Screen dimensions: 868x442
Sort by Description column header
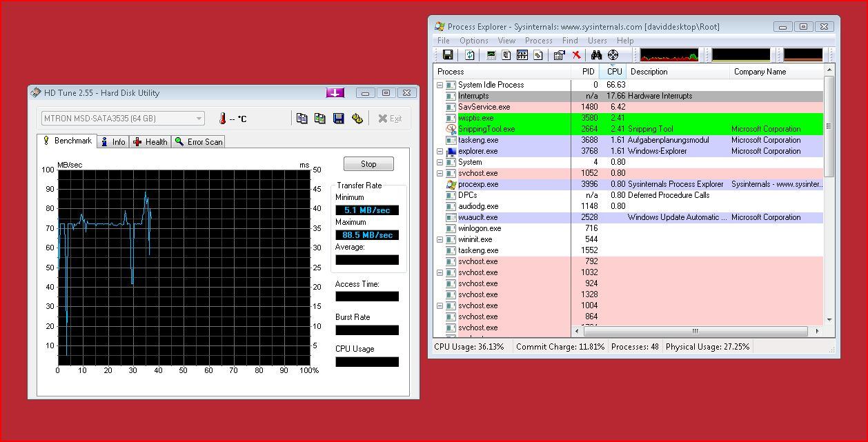(x=678, y=72)
